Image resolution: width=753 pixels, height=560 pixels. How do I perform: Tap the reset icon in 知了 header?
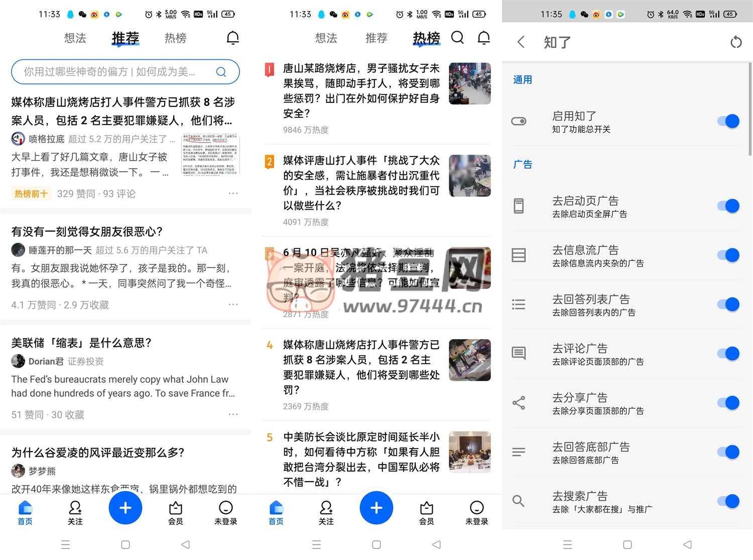coord(735,42)
